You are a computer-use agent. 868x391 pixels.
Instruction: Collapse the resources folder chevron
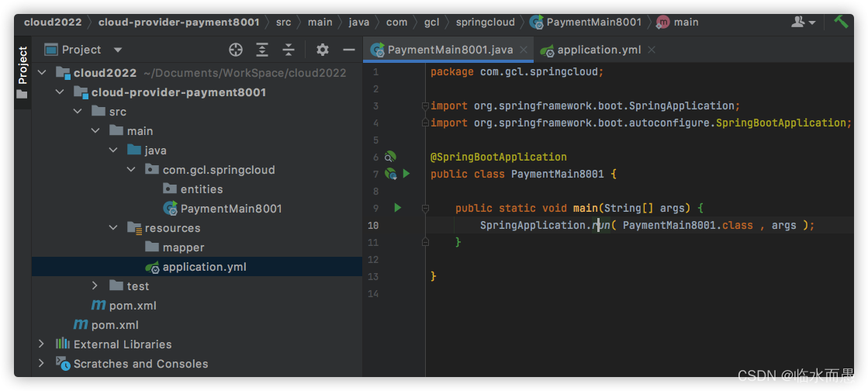[113, 227]
